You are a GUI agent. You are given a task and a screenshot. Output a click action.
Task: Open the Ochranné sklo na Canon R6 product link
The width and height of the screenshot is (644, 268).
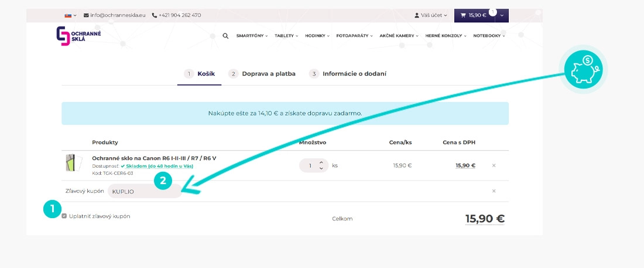pyautogui.click(x=154, y=158)
